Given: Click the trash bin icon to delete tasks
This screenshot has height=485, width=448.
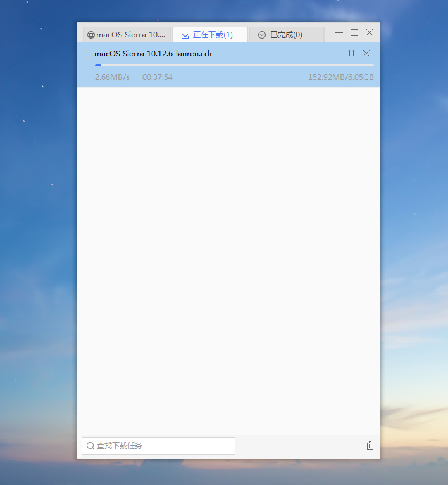Looking at the screenshot, I should [x=370, y=445].
